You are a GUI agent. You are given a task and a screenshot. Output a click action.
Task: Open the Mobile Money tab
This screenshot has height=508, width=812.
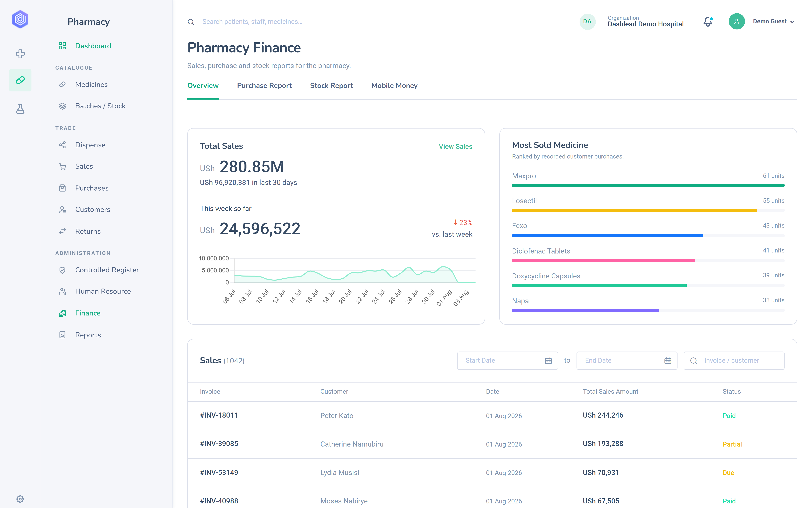395,85
